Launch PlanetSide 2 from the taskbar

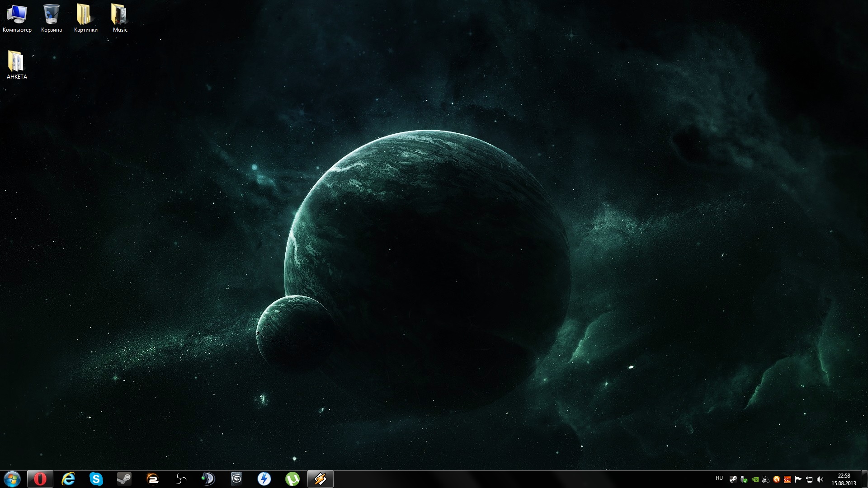[152, 479]
